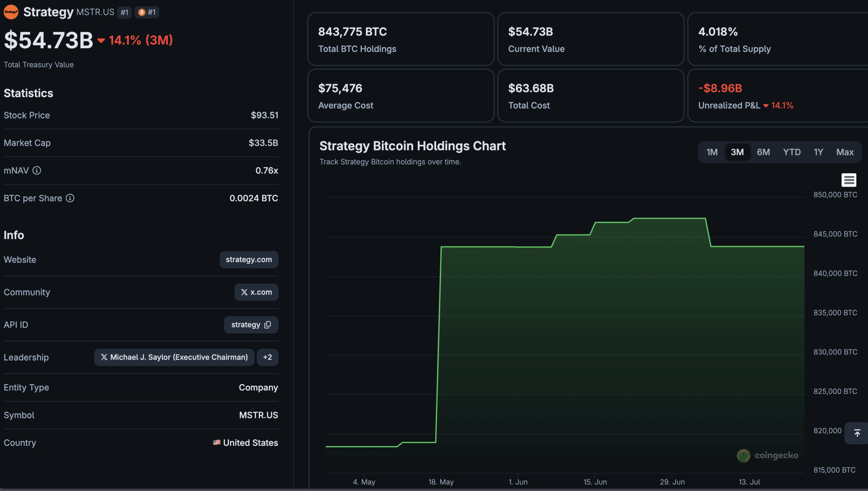This screenshot has width=868, height=491.
Task: Click the Strategy orange logo icon
Action: point(11,12)
